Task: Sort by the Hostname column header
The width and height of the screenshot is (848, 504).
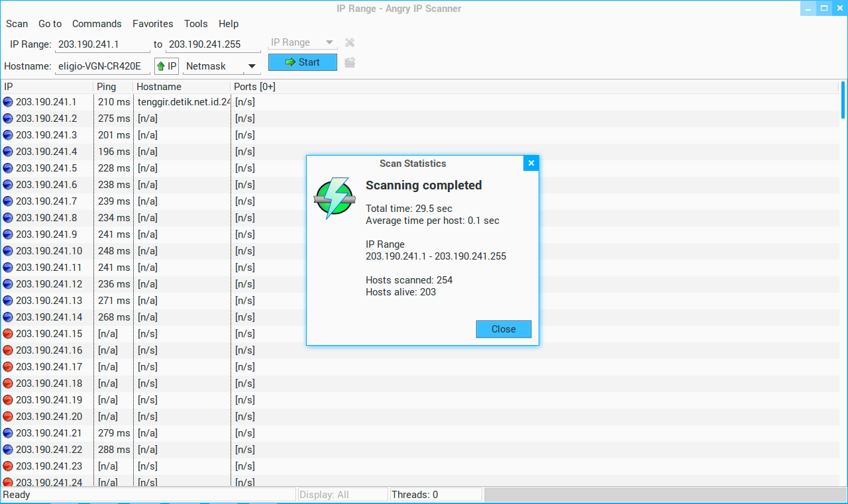Action: [x=182, y=87]
